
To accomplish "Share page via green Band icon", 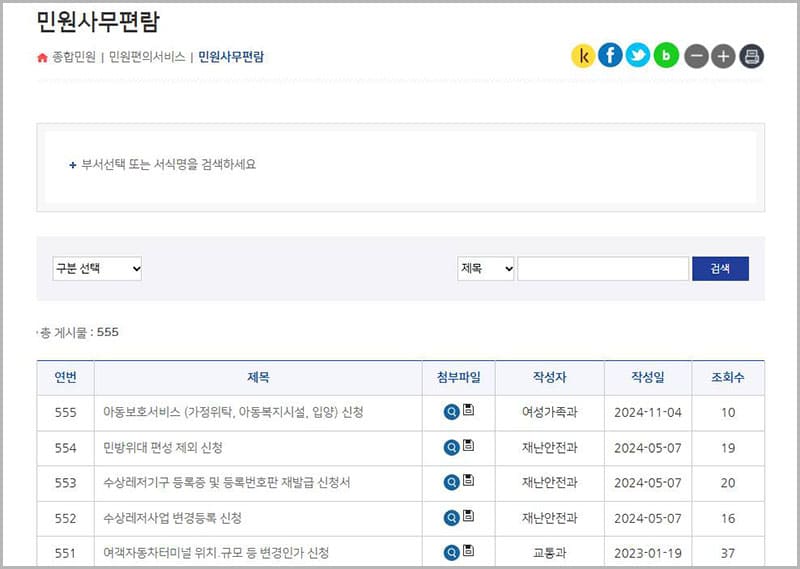I will pyautogui.click(x=666, y=56).
